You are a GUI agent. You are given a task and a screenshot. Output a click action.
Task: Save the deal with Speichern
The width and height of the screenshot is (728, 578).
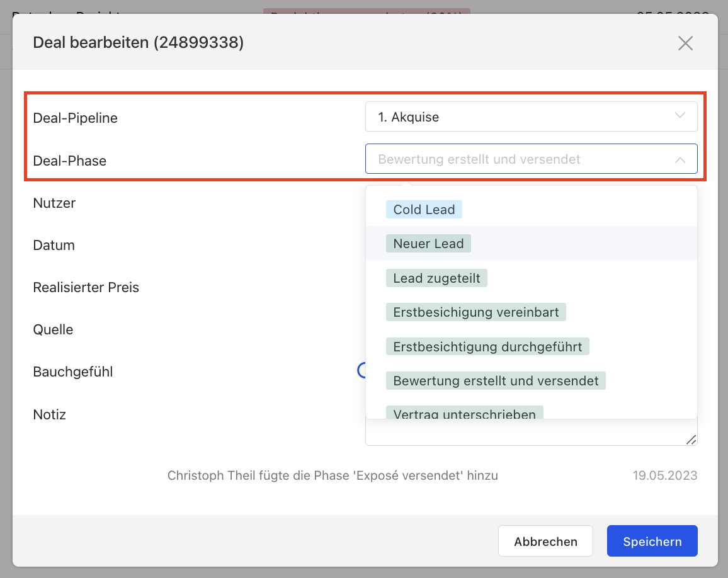point(652,541)
